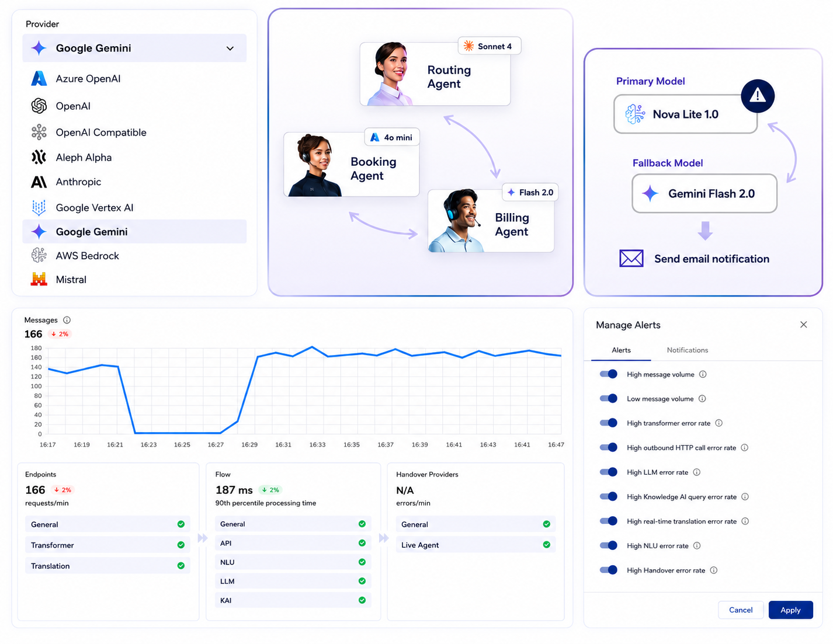This screenshot has height=644, width=833.
Task: Click the Cancel button
Action: (741, 610)
